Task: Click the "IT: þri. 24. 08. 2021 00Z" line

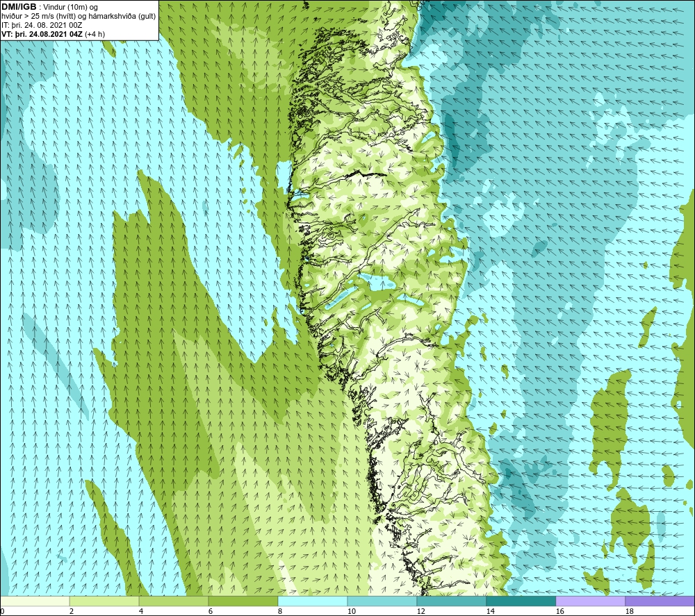Action: (42, 25)
